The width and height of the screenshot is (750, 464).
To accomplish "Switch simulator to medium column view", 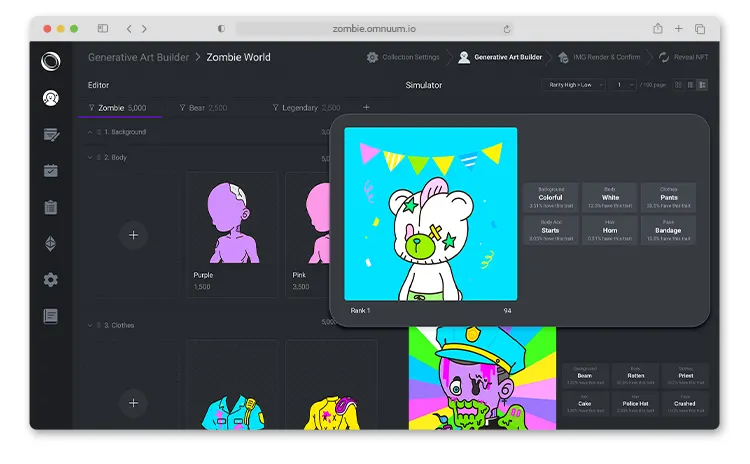I will 690,85.
